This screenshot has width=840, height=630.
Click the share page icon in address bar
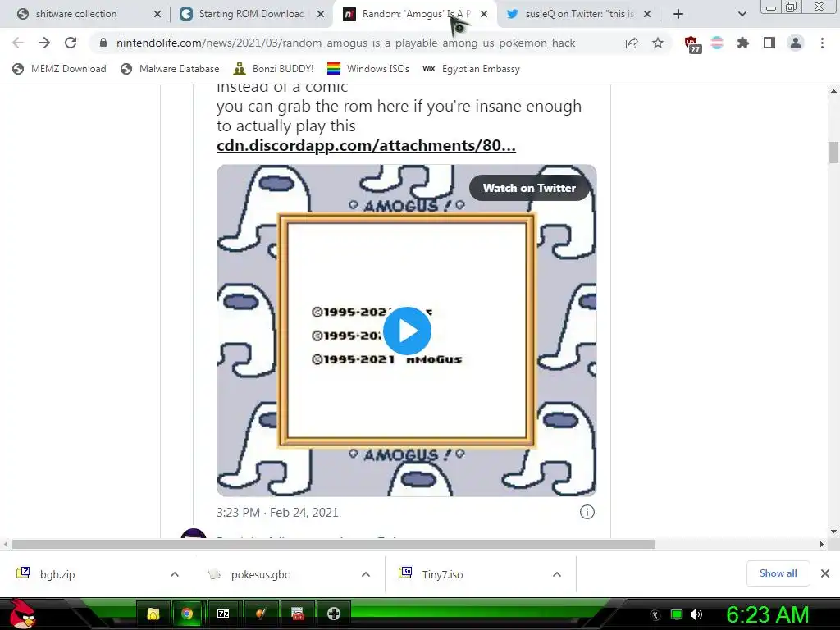pyautogui.click(x=632, y=43)
